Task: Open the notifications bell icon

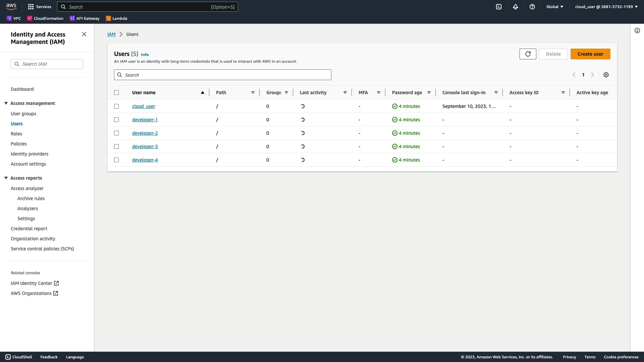Action: tap(516, 7)
